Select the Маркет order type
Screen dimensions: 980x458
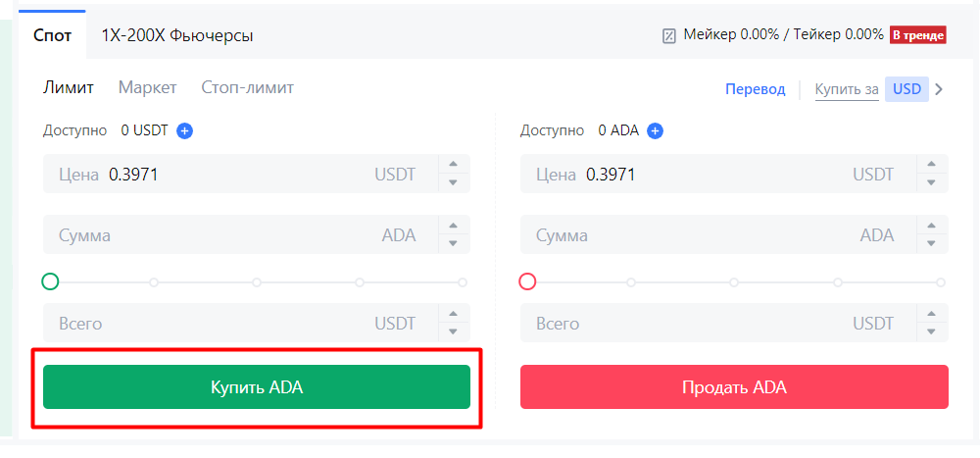pyautogui.click(x=147, y=87)
